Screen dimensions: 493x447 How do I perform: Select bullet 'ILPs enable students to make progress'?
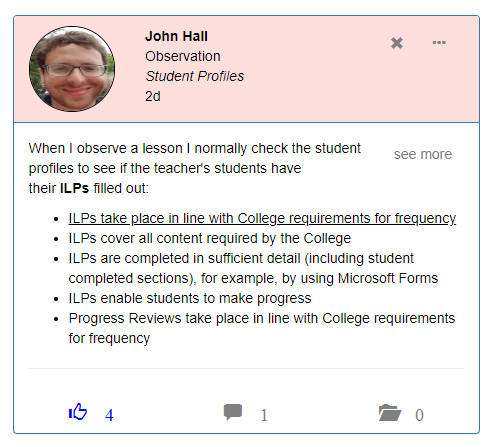tap(190, 298)
